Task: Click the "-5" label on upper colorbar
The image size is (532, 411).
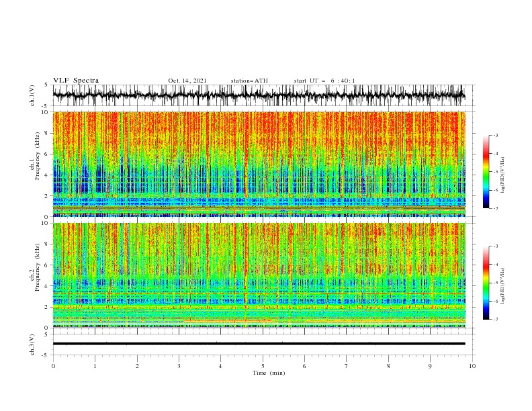Action: pyautogui.click(x=496, y=172)
